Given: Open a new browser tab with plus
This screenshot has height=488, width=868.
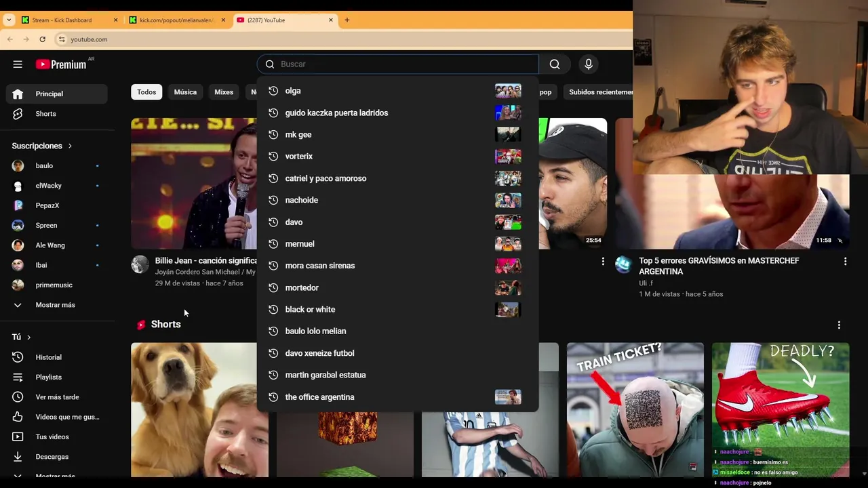Looking at the screenshot, I should tap(347, 20).
